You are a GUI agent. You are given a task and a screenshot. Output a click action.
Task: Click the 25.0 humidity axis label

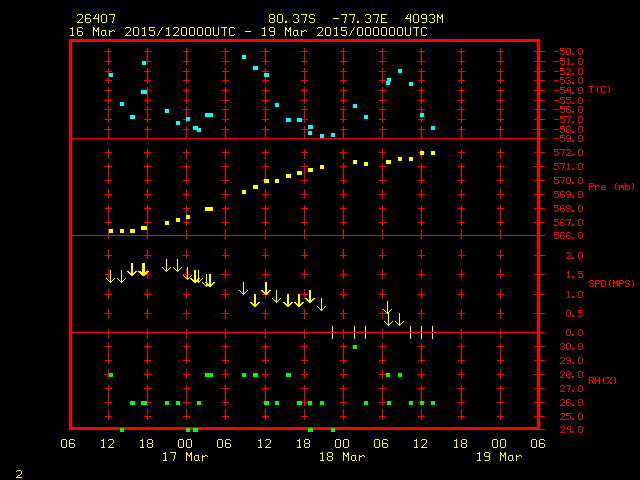click(571, 417)
